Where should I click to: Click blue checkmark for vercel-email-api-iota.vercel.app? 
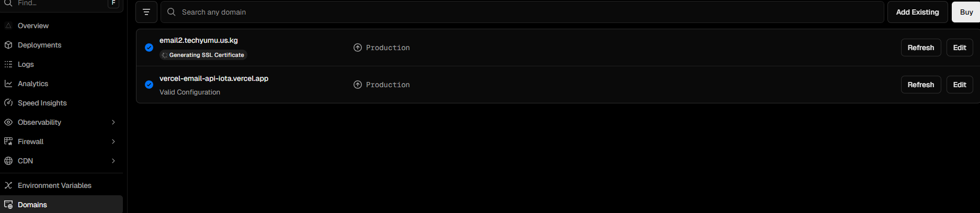pyautogui.click(x=149, y=85)
